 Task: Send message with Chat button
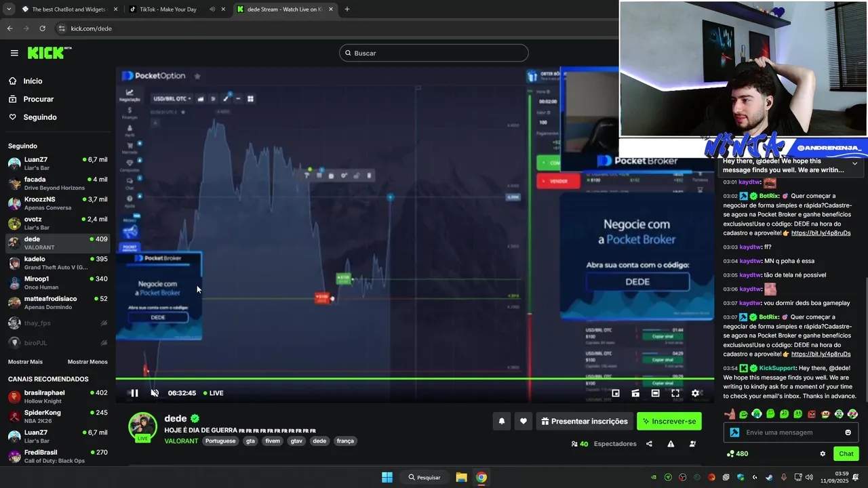846,454
